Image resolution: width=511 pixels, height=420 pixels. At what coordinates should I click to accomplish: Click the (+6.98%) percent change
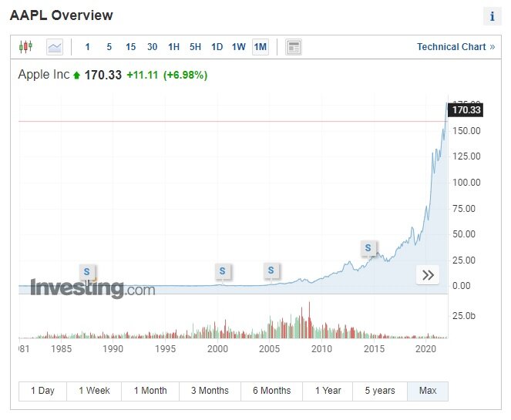[185, 75]
